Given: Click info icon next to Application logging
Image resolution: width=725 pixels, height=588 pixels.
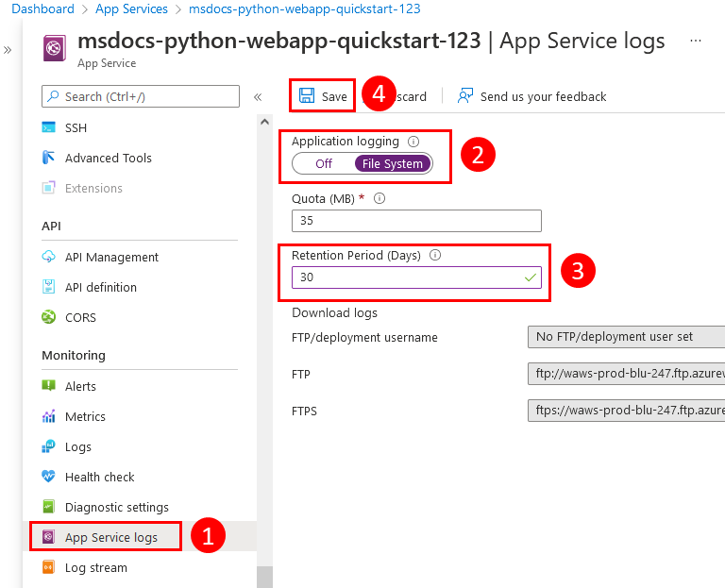Looking at the screenshot, I should [413, 142].
